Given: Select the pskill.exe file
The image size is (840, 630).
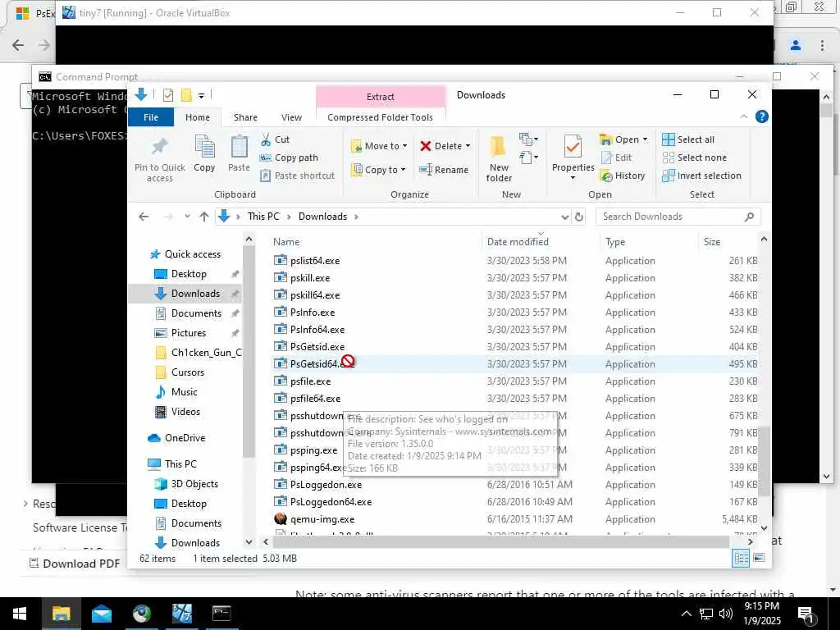Looking at the screenshot, I should pos(302,278).
